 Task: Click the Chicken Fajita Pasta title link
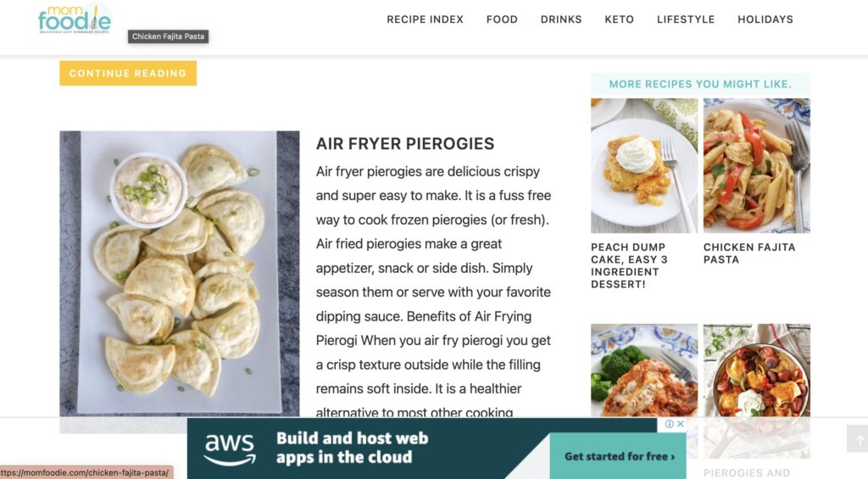(749, 253)
